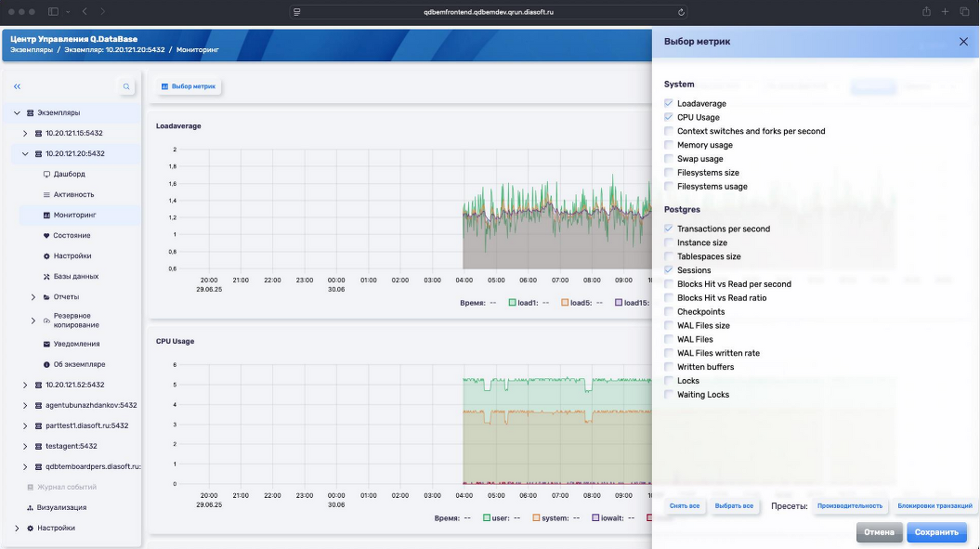
Task: Enable the Waiting Locks metric
Action: click(669, 395)
